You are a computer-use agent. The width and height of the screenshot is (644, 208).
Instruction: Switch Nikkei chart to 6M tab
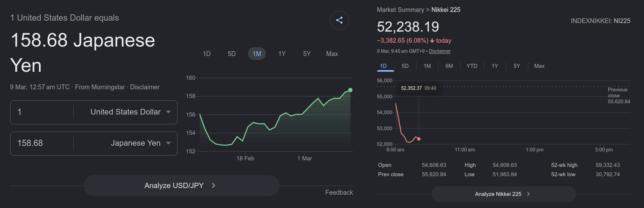(449, 66)
